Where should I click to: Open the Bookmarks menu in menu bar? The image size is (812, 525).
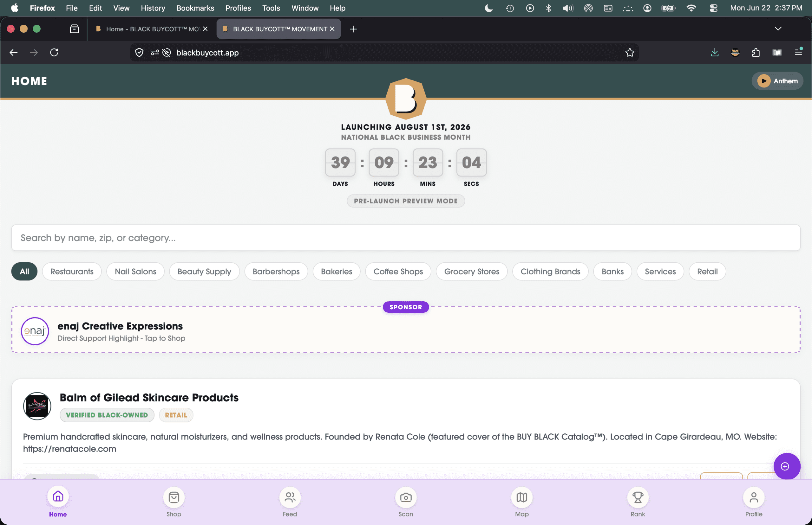pos(195,8)
